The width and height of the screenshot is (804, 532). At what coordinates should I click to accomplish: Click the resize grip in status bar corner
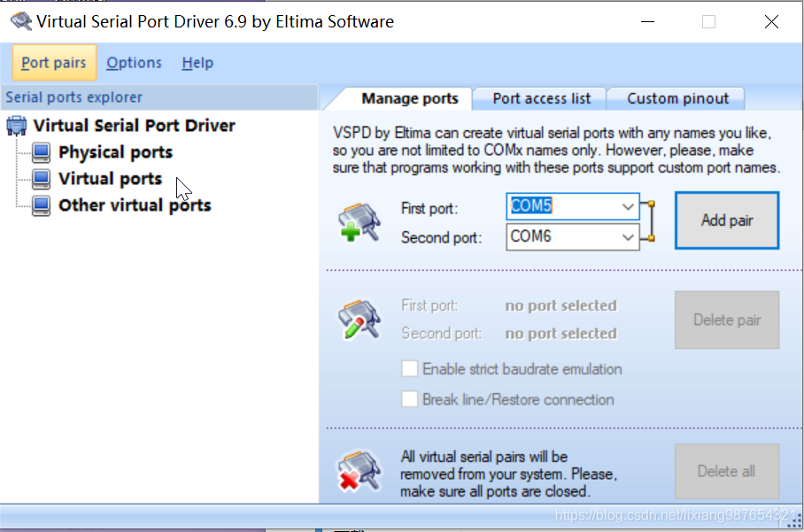click(795, 520)
